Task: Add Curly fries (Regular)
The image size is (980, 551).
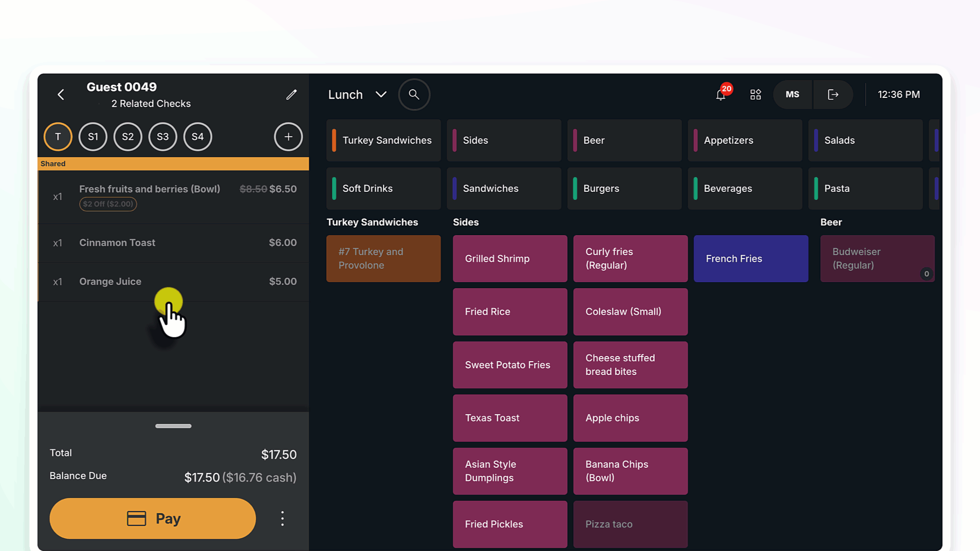Action: pyautogui.click(x=630, y=259)
